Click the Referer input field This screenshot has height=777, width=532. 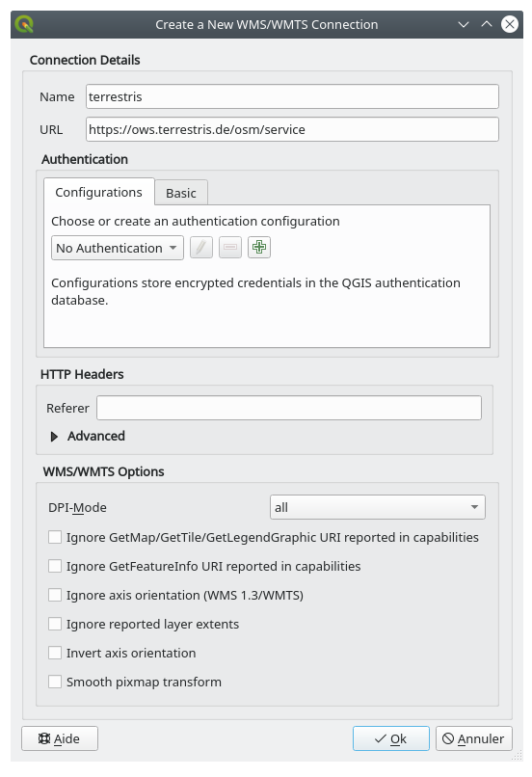tap(289, 408)
